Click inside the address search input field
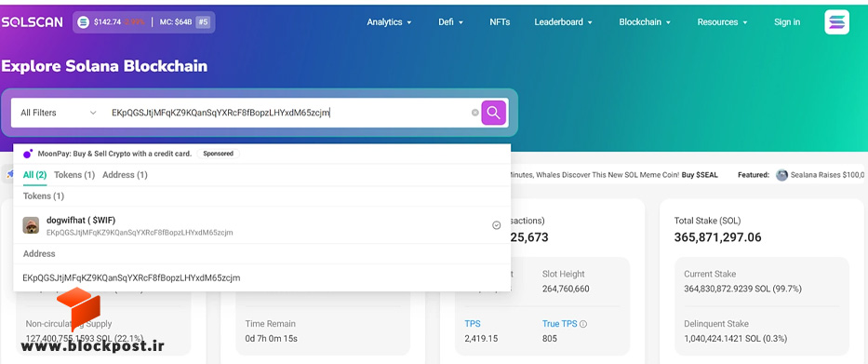Viewport: 868px width, 364px height. pyautogui.click(x=287, y=113)
